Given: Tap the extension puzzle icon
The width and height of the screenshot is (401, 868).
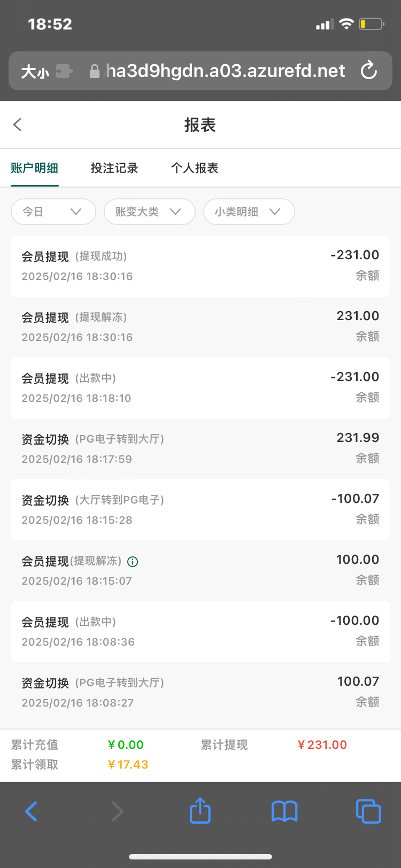Looking at the screenshot, I should 64,71.
